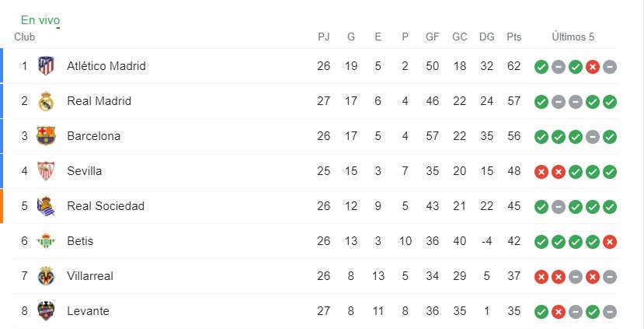
Task: Click Sevilla's first red loss icon
Action: click(541, 172)
